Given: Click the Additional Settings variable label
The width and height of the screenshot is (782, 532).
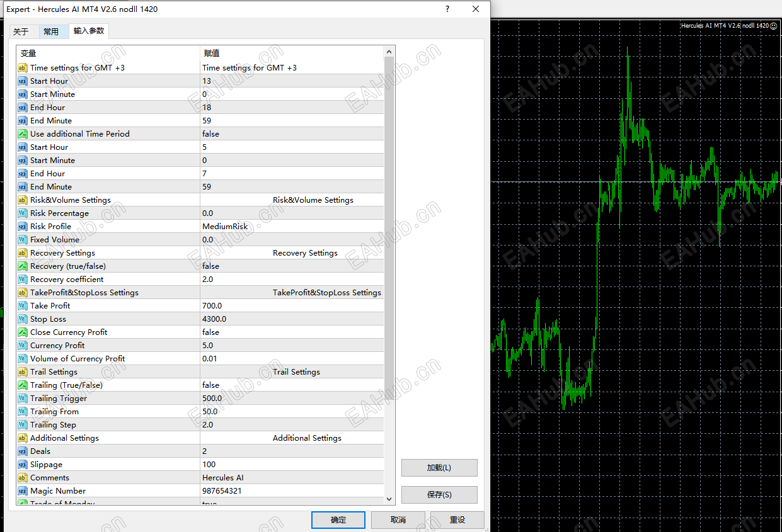Looking at the screenshot, I should click(x=64, y=438).
